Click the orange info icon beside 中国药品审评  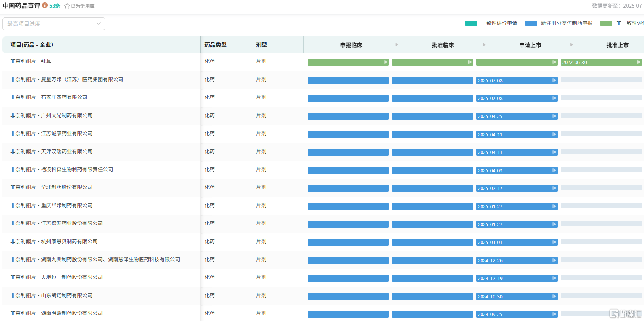click(45, 5)
